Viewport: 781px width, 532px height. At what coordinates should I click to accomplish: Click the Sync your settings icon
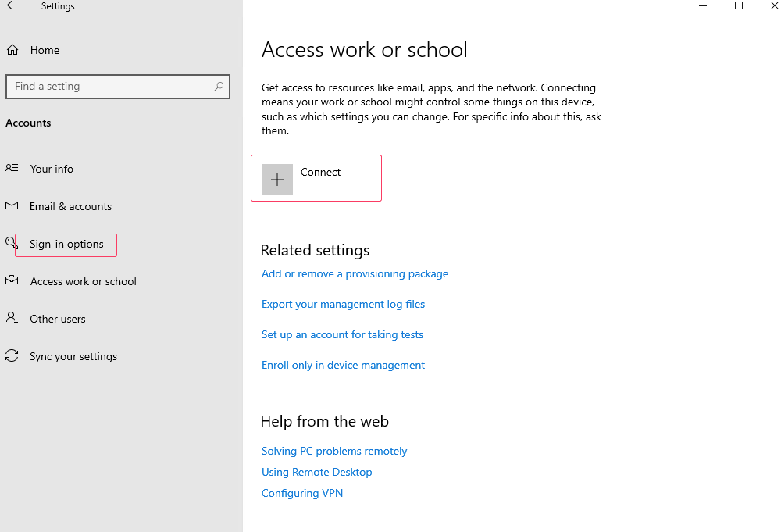[x=12, y=356]
